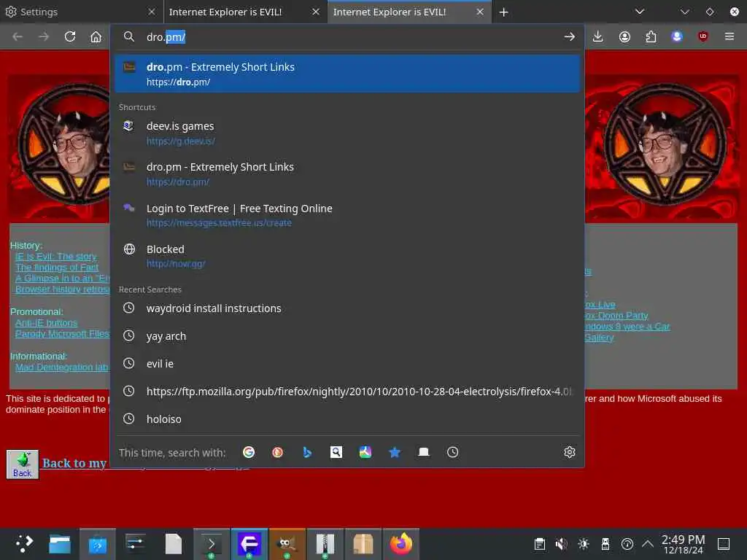Open the terminal from taskbar
747x560 pixels.
pos(212,544)
